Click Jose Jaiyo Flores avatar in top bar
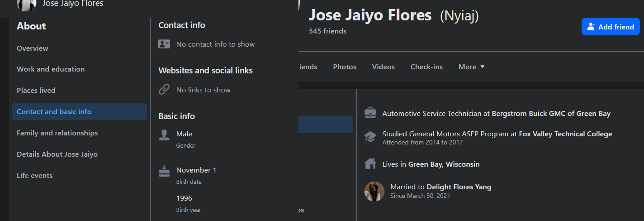This screenshot has height=221, width=644. [x=26, y=5]
